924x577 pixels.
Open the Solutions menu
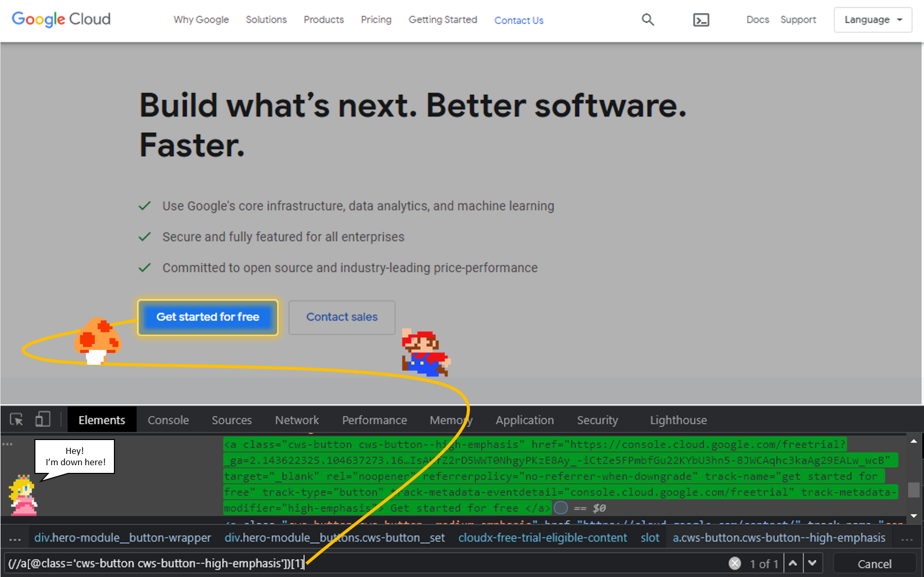click(266, 19)
